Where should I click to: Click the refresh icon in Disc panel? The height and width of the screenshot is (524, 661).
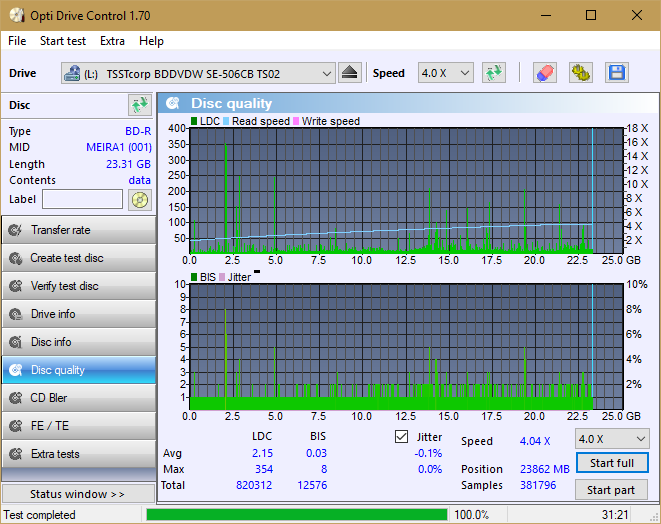(x=140, y=105)
